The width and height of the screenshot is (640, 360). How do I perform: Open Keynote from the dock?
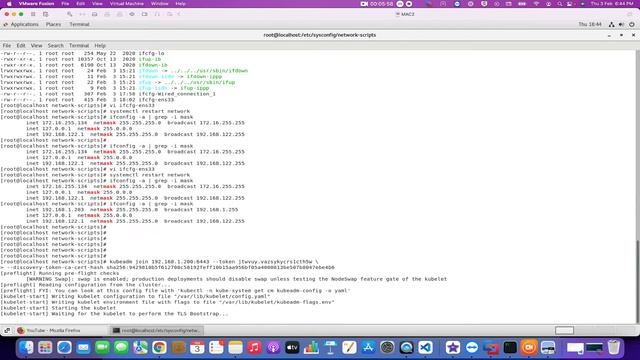(330, 347)
